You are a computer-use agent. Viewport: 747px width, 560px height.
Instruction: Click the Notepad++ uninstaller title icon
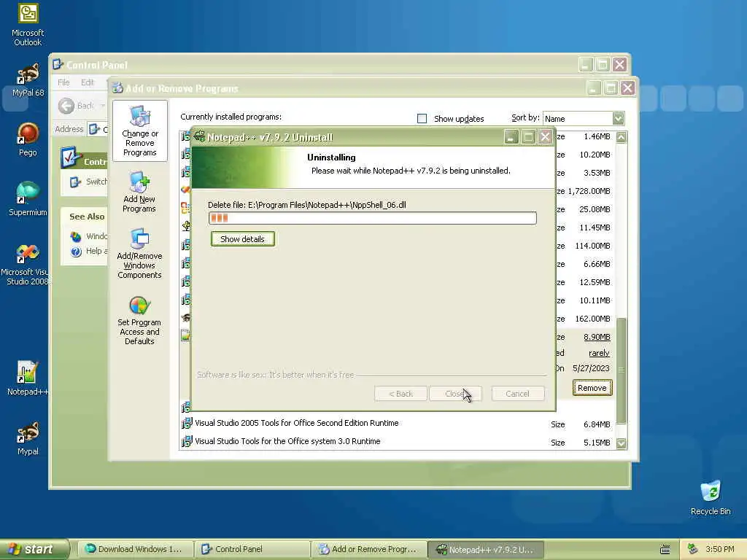pyautogui.click(x=200, y=137)
